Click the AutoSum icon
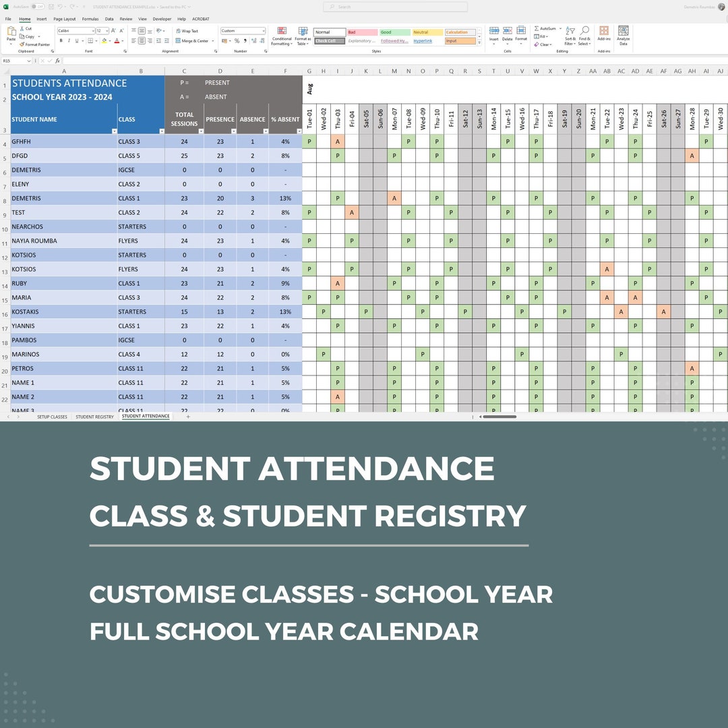The image size is (728, 728). (537, 28)
